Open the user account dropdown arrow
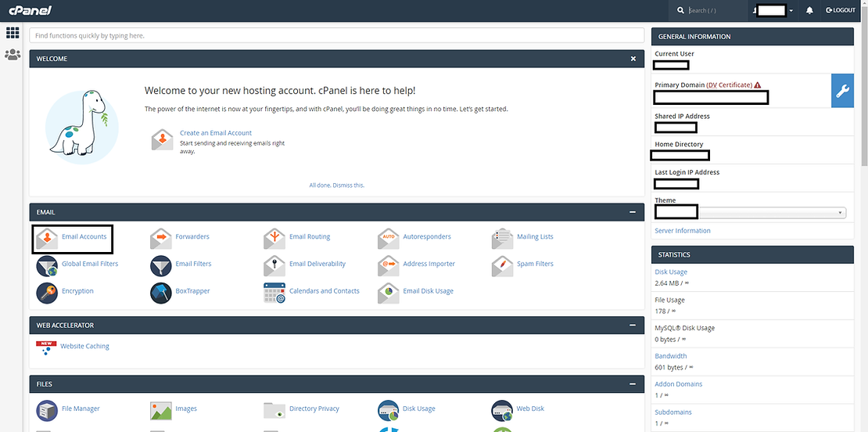The height and width of the screenshot is (432, 868). coord(791,10)
